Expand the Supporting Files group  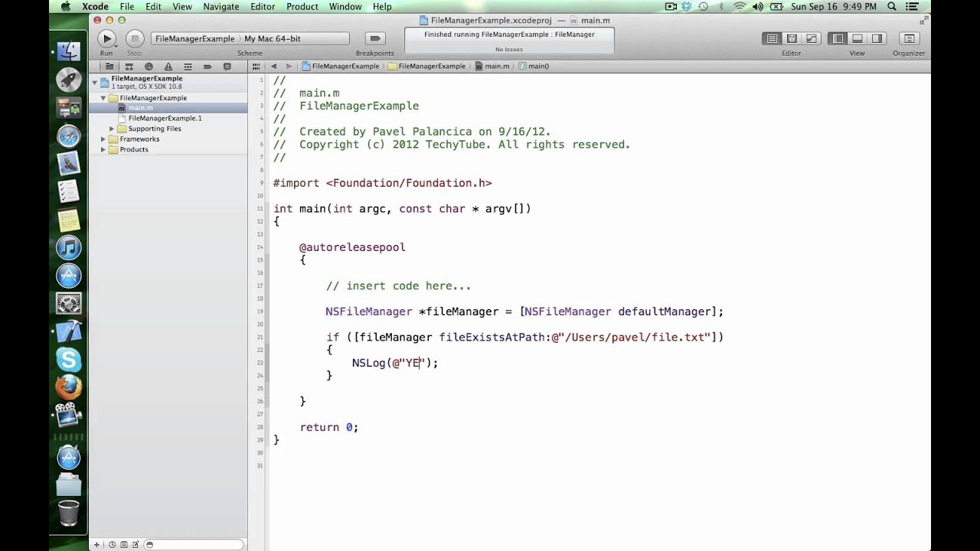pyautogui.click(x=112, y=129)
